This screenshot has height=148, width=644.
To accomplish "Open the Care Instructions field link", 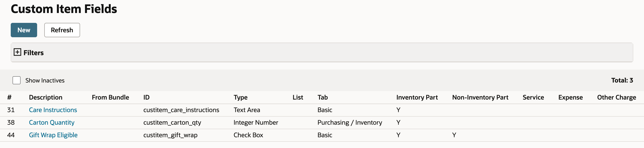I will coord(53,110).
